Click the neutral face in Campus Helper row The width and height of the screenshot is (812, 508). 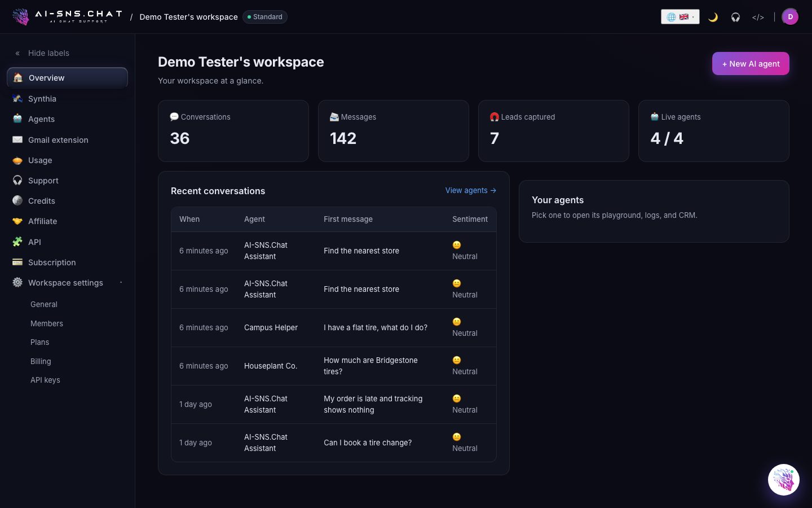pos(457,322)
